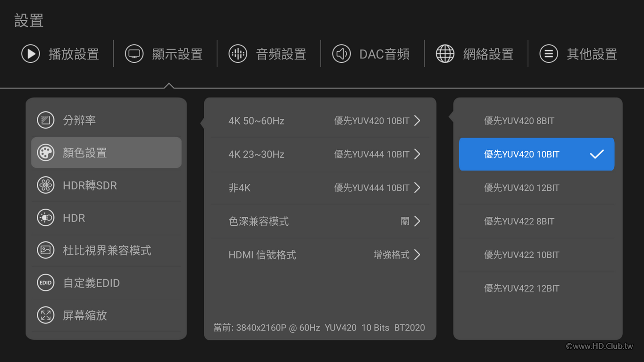The image size is (644, 362).
Task: Open 杜比視界兼容模式 settings
Action: (106, 250)
